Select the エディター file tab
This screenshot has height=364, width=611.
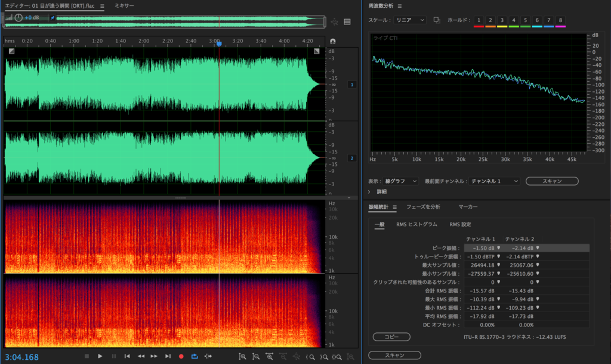(50, 6)
